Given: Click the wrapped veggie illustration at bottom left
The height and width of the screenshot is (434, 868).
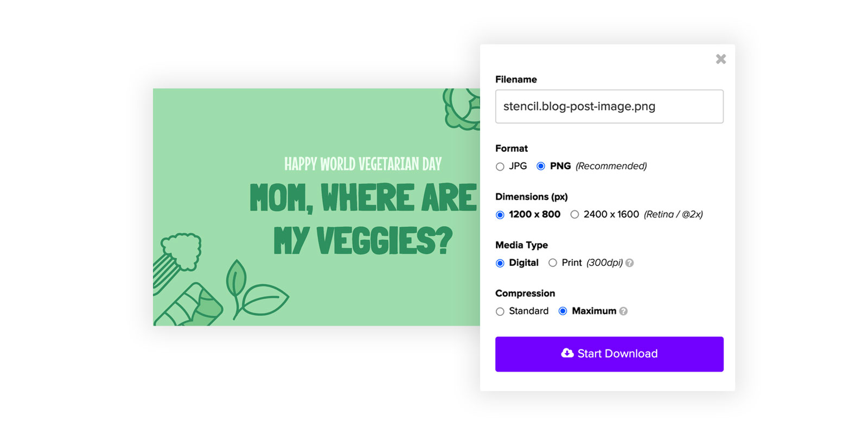Looking at the screenshot, I should point(193,307).
